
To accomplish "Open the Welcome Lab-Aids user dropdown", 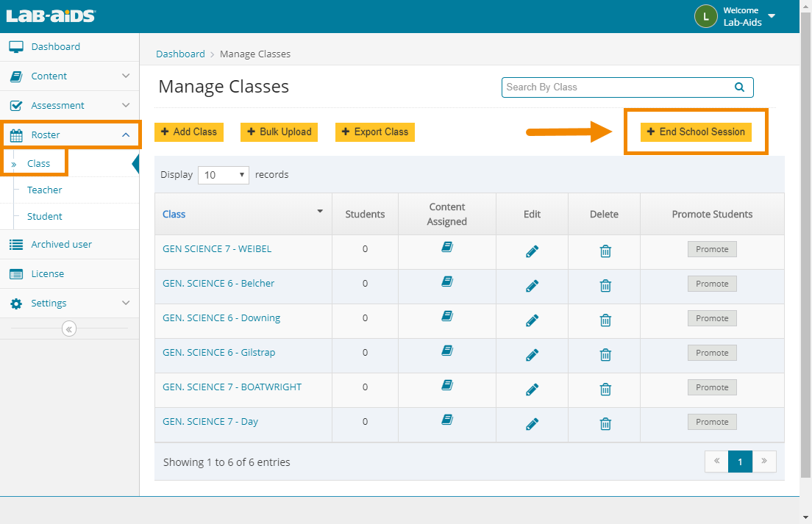I will point(771,16).
